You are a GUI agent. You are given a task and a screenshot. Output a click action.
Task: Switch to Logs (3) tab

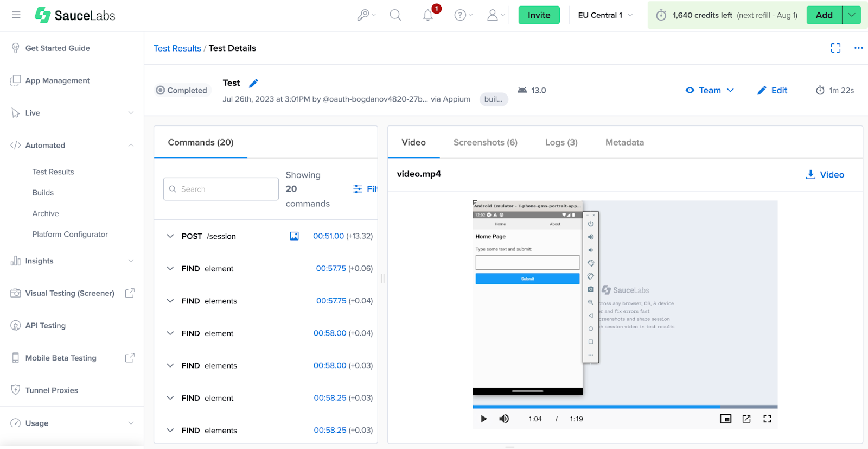click(x=561, y=142)
